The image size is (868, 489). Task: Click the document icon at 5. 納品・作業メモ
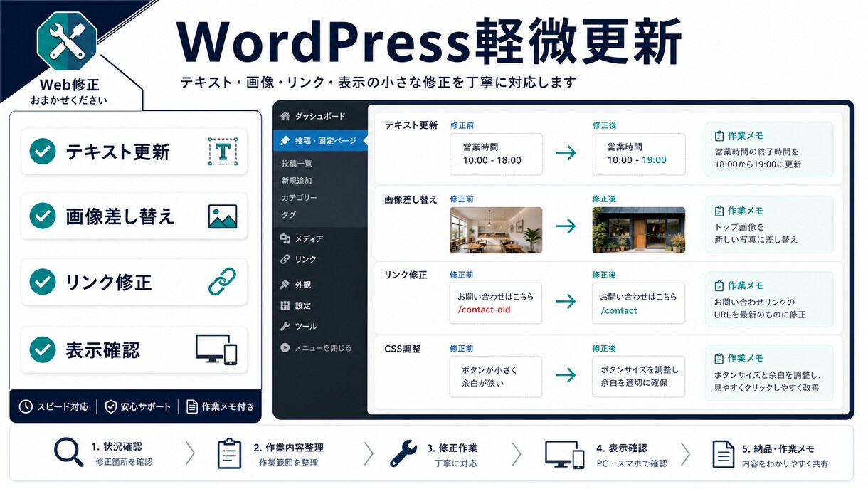click(x=723, y=453)
